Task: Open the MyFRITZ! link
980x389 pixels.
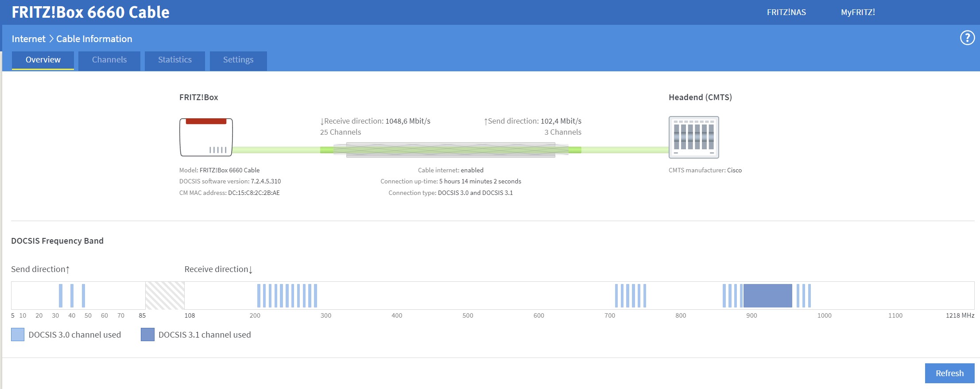Action: point(858,12)
